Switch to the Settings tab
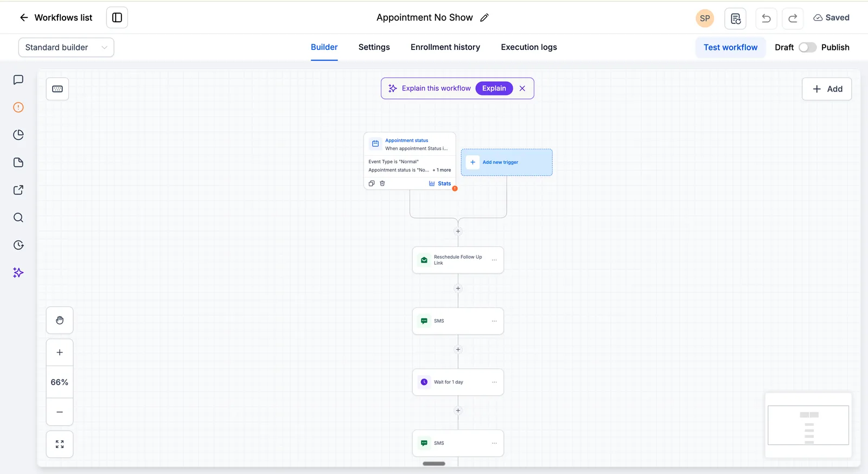This screenshot has height=474, width=868. 374,47
